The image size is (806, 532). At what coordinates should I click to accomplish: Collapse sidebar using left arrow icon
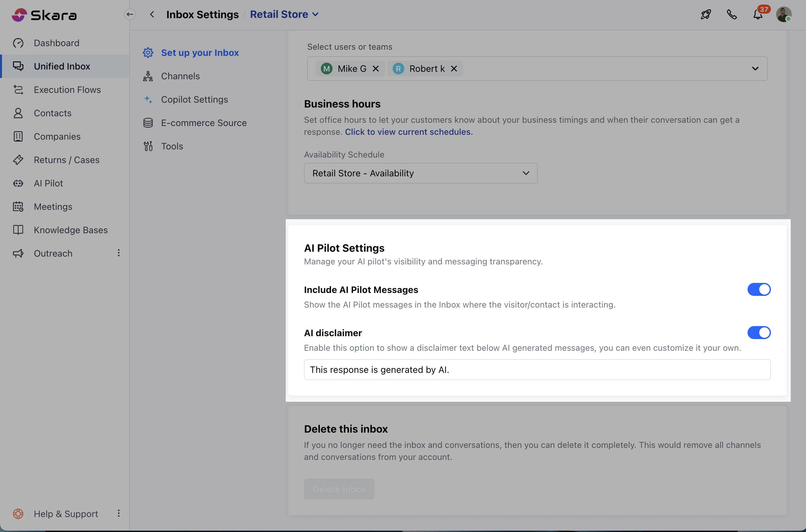130,14
